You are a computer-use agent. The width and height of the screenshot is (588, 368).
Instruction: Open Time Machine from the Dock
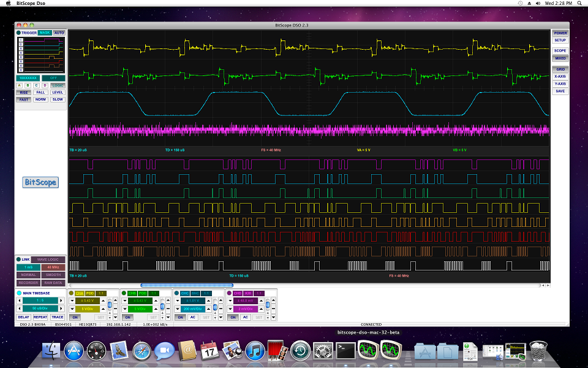tap(300, 351)
